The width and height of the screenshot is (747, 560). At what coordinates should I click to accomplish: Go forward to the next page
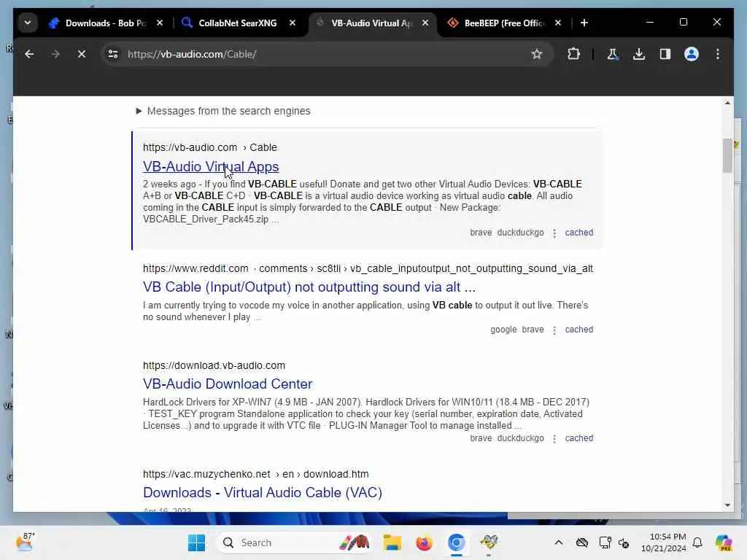pyautogui.click(x=55, y=54)
